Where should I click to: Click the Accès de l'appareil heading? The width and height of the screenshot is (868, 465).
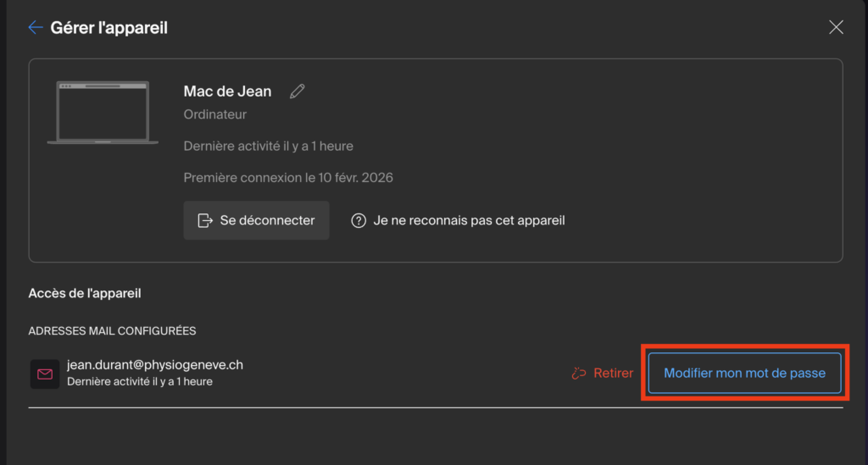point(85,294)
